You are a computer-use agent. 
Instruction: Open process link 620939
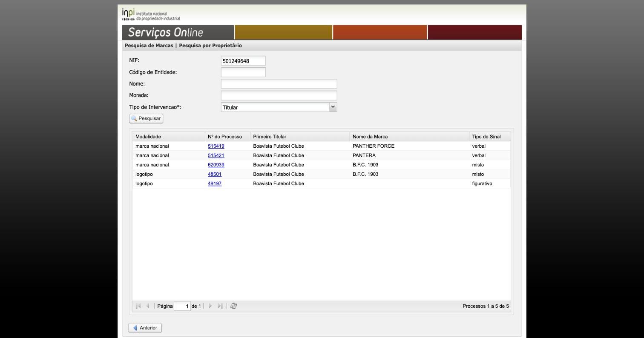[x=216, y=165]
